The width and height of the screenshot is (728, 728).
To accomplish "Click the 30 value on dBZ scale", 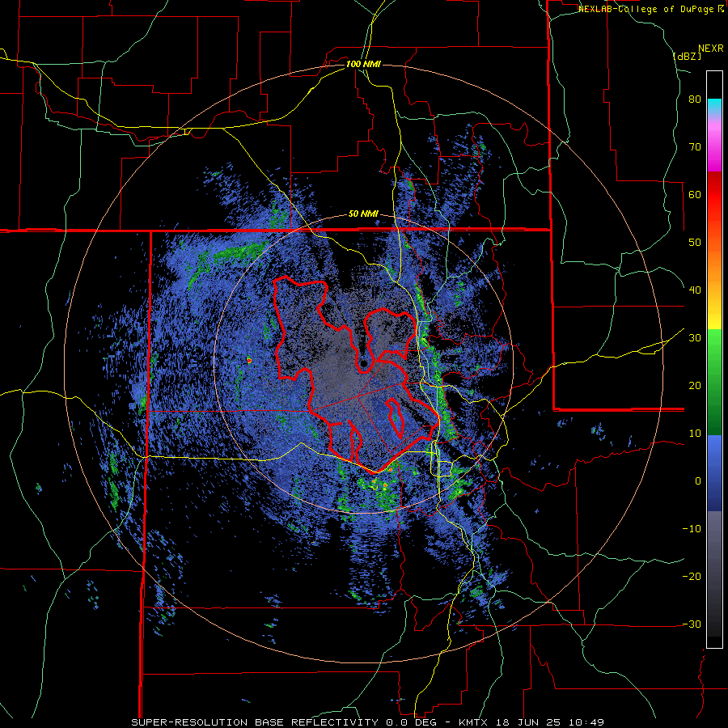I will [x=695, y=338].
